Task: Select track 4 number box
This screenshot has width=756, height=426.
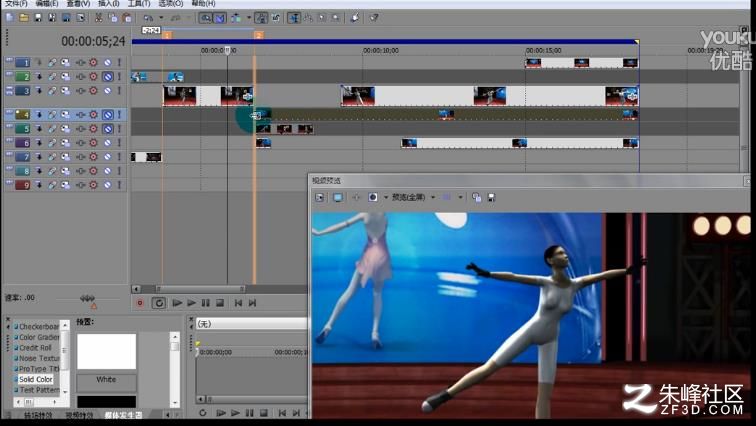Action: [x=23, y=115]
